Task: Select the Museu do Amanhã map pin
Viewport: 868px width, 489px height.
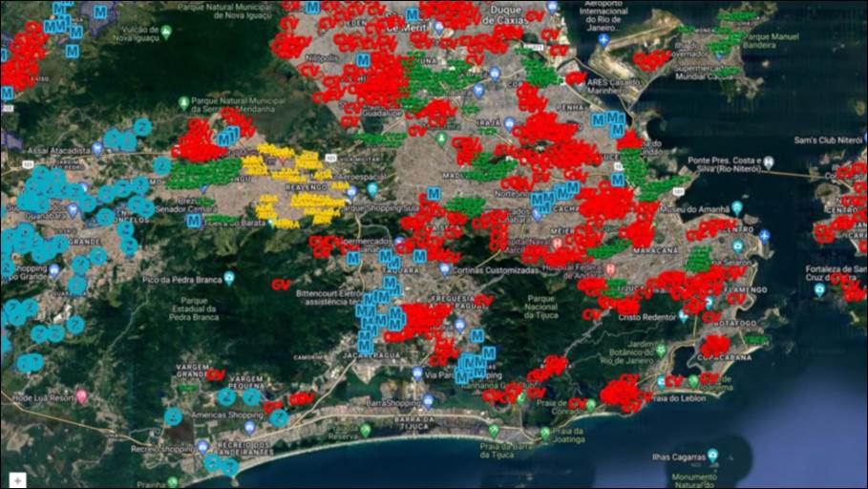Action: (736, 207)
